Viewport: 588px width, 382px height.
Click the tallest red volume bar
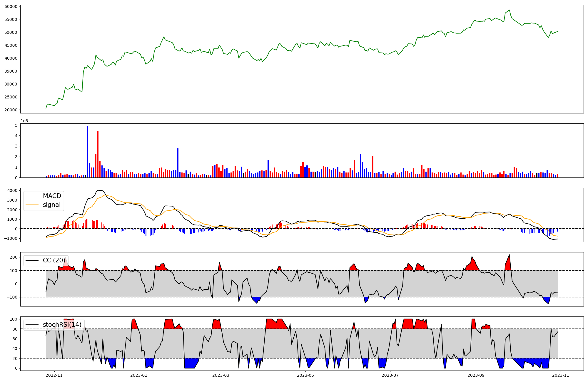click(x=98, y=154)
